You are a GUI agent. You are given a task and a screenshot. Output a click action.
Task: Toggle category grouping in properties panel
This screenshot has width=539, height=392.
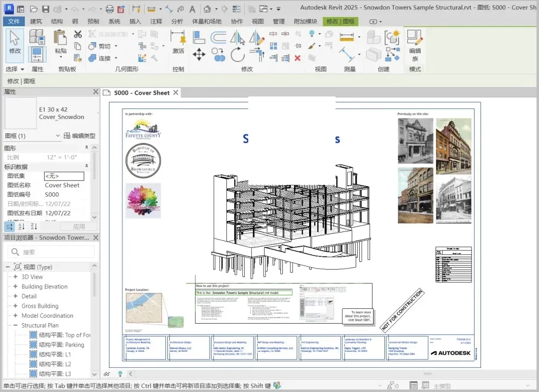click(x=9, y=226)
